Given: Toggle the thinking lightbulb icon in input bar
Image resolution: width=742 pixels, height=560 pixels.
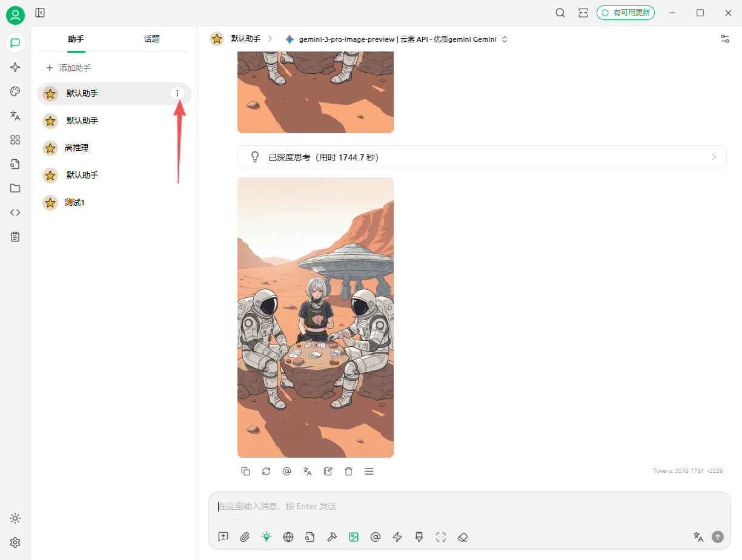Looking at the screenshot, I should coord(266,537).
